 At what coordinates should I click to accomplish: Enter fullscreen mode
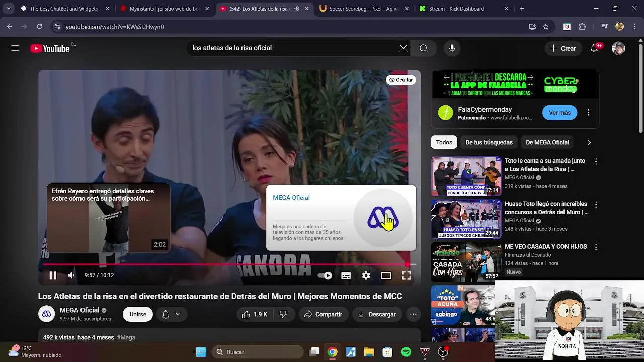(x=406, y=275)
